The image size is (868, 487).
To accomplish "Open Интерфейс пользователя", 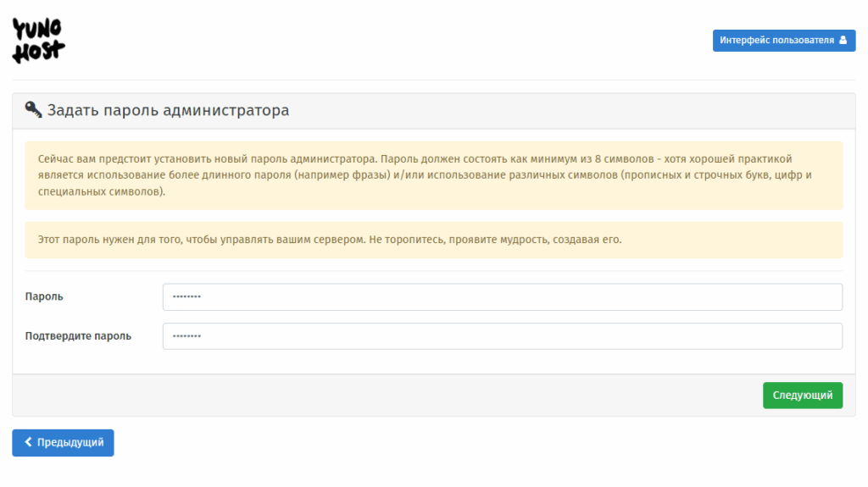I will (784, 41).
